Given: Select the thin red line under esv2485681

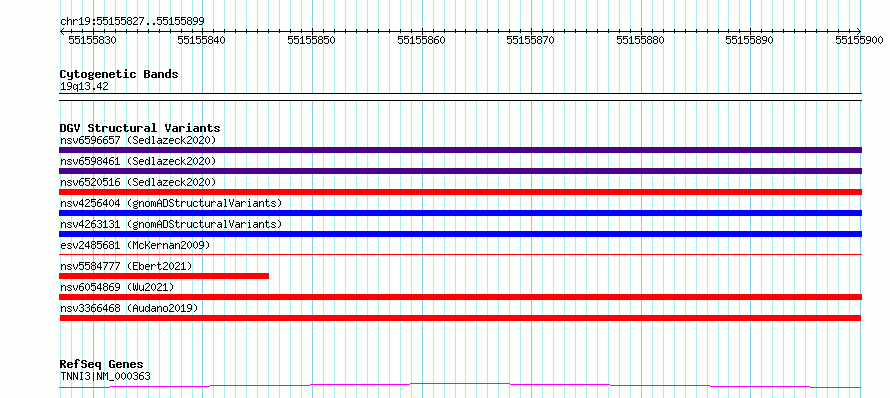Looking at the screenshot, I should point(460,254).
